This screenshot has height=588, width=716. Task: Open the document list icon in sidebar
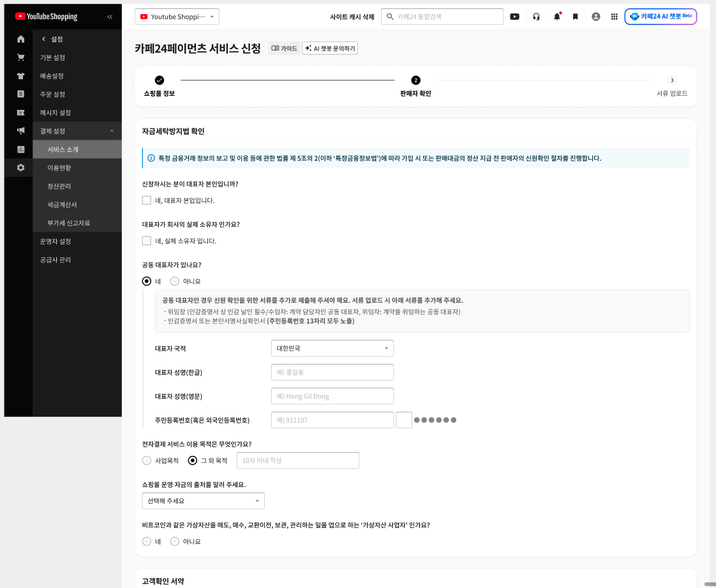tap(20, 94)
